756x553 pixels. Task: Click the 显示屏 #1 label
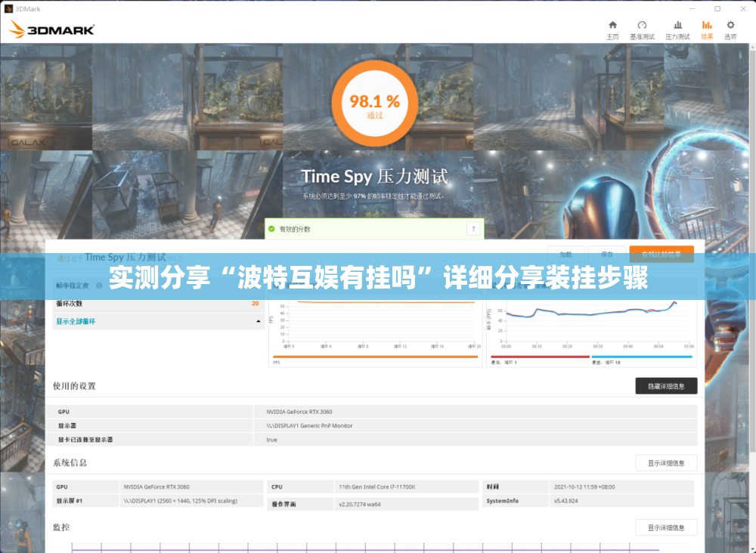coord(69,501)
